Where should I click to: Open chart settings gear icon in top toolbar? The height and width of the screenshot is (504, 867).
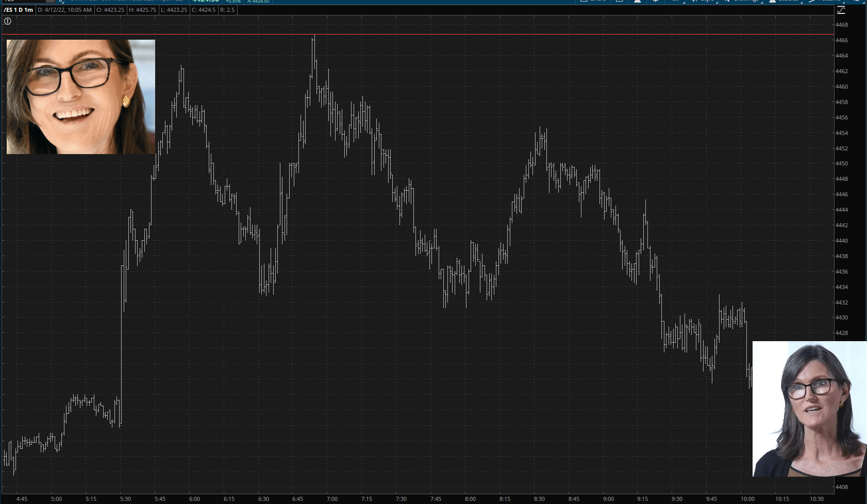[x=655, y=1]
